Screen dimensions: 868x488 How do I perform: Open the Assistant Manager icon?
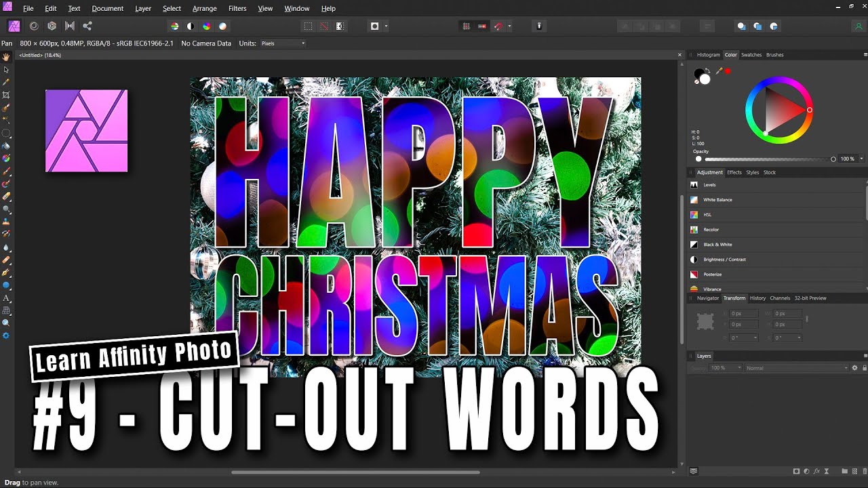click(539, 26)
